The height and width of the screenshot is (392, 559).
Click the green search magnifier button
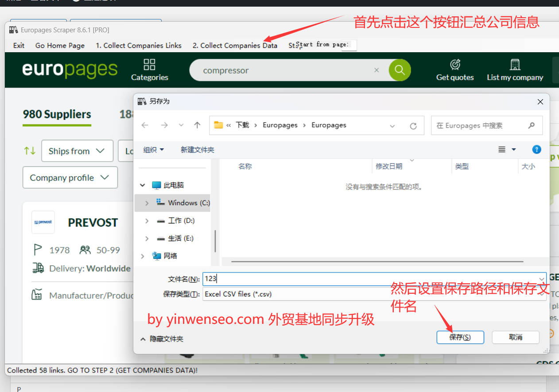pyautogui.click(x=399, y=70)
